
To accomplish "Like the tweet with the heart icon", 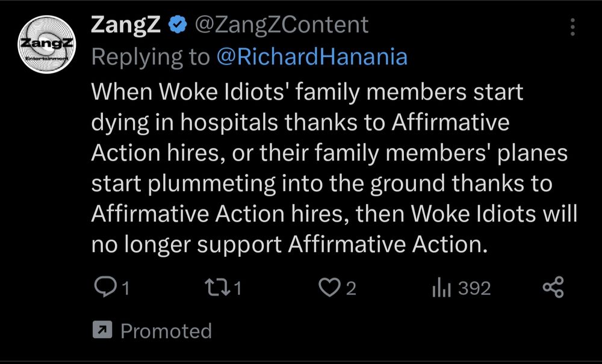I will tap(329, 288).
